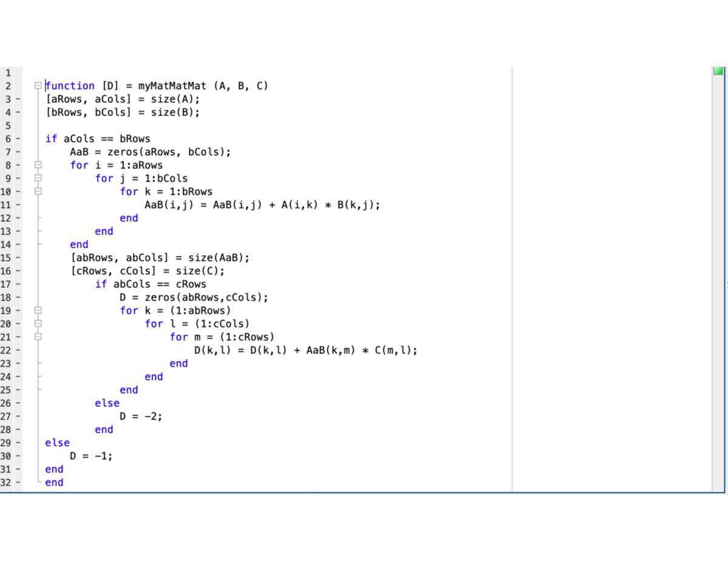This screenshot has width=728, height=562.
Task: Add breakpoint at line 30 dash
Action: point(18,456)
